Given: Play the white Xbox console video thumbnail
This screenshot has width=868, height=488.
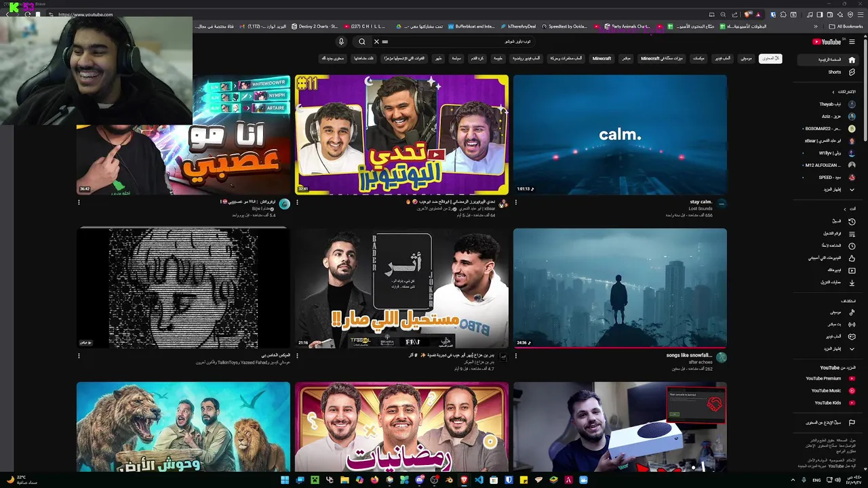Looking at the screenshot, I should tap(620, 427).
